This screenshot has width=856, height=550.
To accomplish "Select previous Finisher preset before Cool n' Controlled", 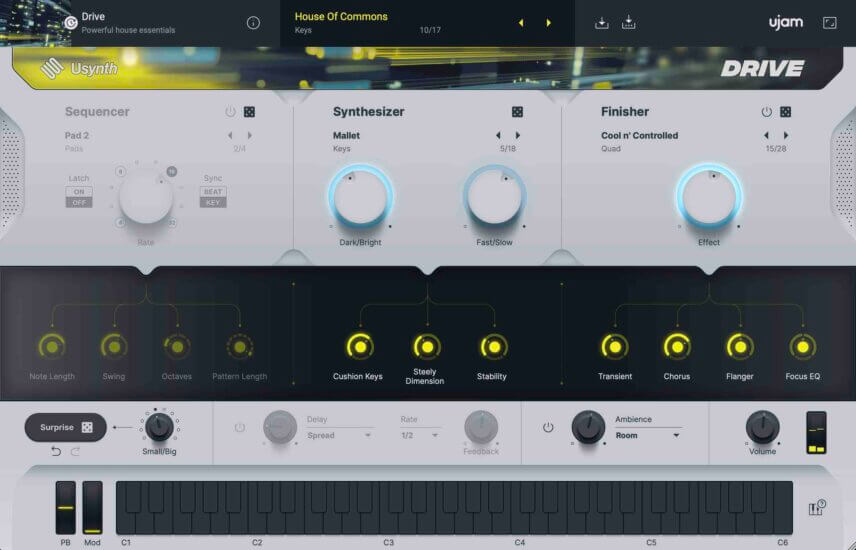I will [x=766, y=135].
